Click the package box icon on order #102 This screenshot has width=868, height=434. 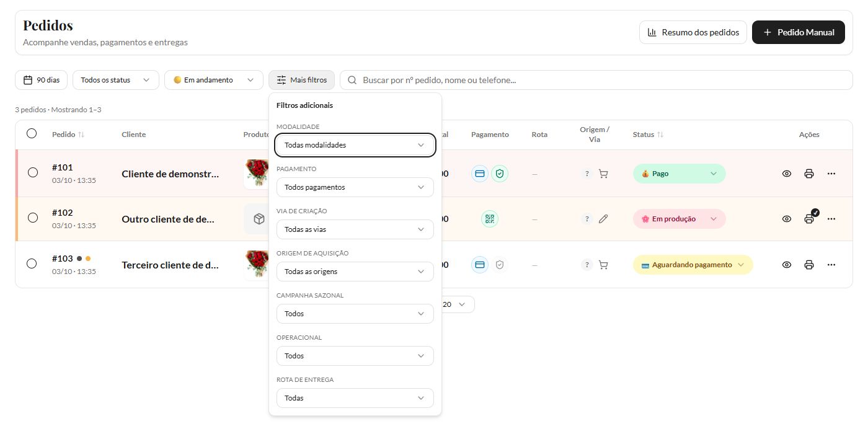pos(259,219)
